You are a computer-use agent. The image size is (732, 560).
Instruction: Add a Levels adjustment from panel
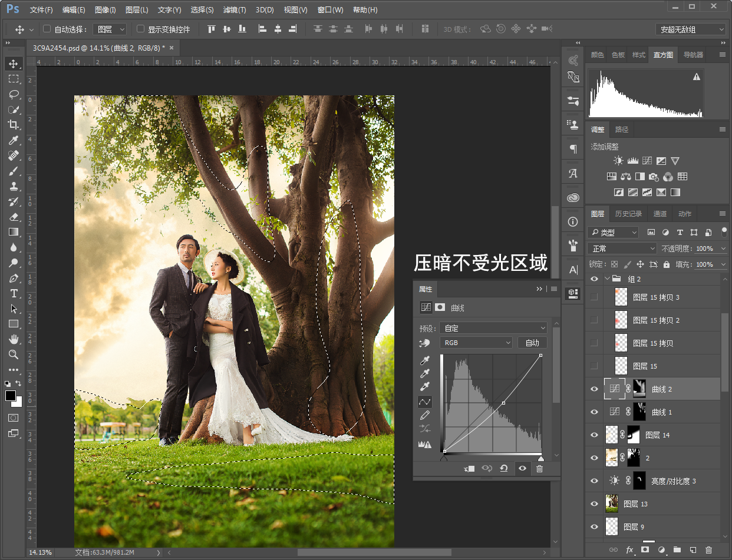[633, 161]
